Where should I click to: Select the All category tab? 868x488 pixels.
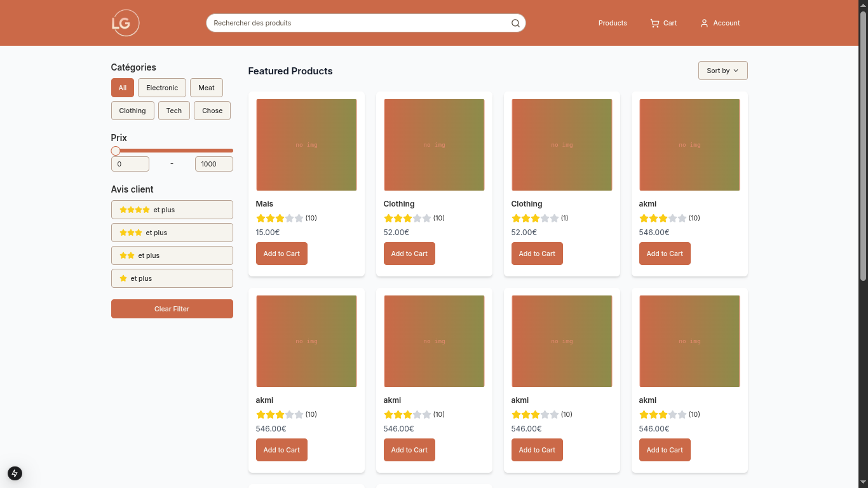pos(123,88)
